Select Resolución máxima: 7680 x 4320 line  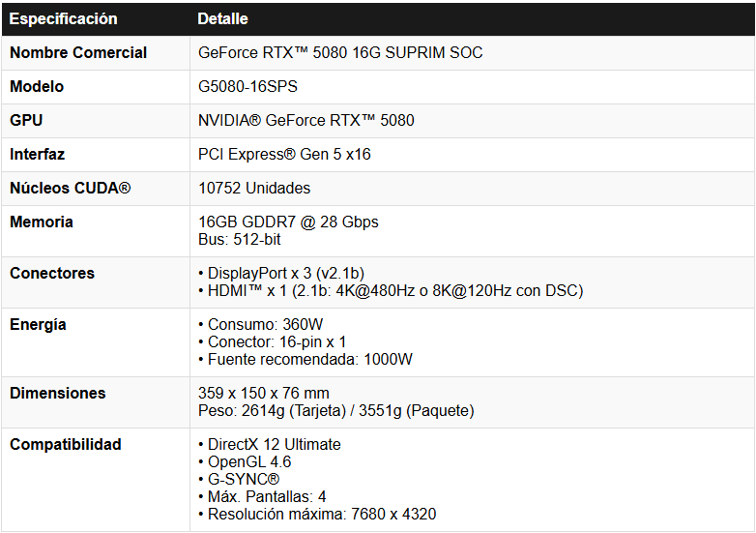317,515
